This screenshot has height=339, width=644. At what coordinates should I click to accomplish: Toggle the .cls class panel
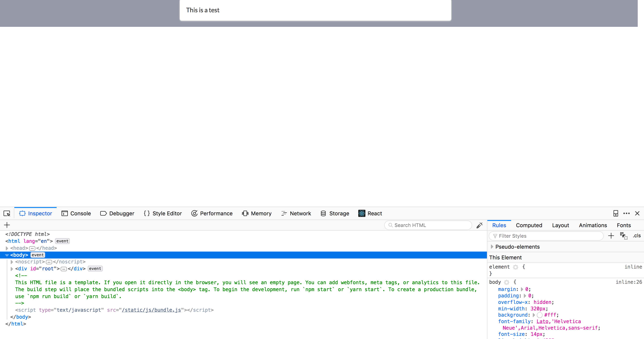coord(637,236)
